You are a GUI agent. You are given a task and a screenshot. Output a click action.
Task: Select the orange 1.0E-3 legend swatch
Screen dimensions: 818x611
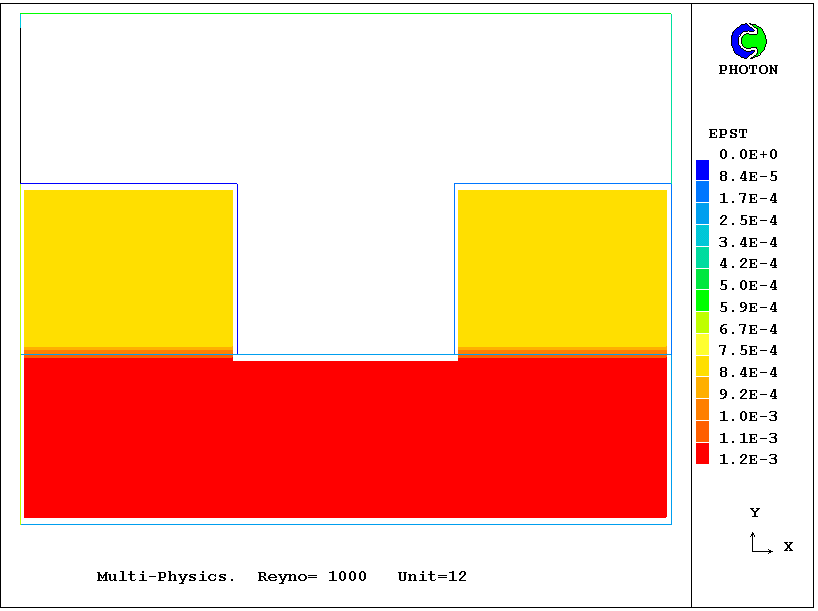(x=703, y=410)
